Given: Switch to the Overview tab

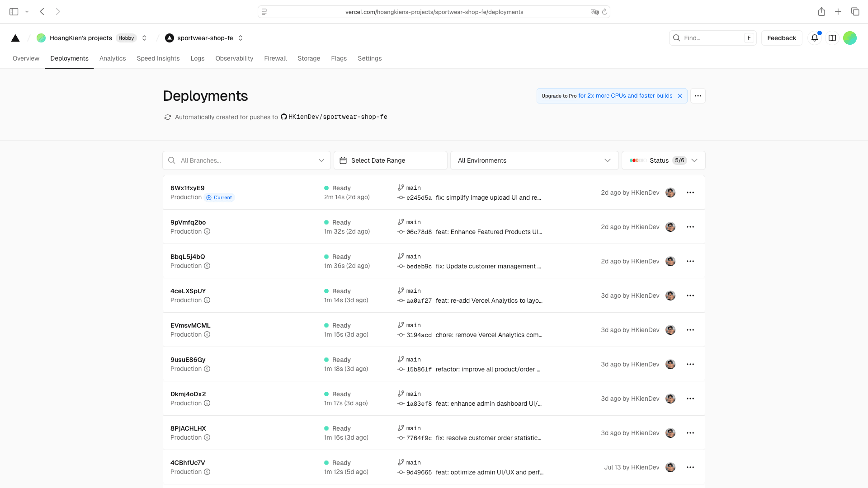Looking at the screenshot, I should (x=26, y=58).
